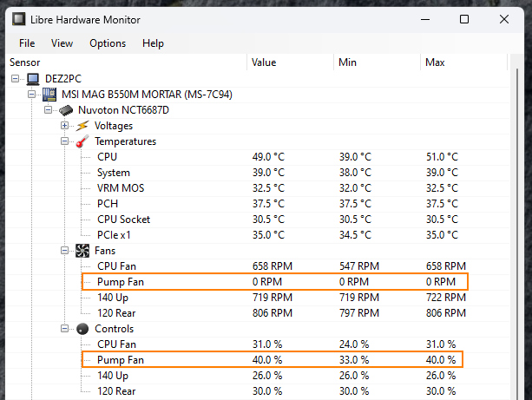Click the Controls category knob icon
The width and height of the screenshot is (532, 400).
pyautogui.click(x=82, y=329)
